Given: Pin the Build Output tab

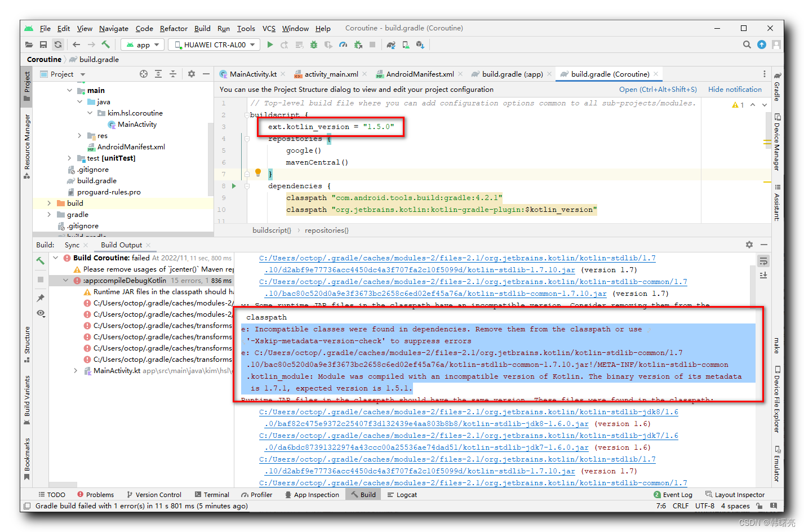Looking at the screenshot, I should pyautogui.click(x=41, y=298).
